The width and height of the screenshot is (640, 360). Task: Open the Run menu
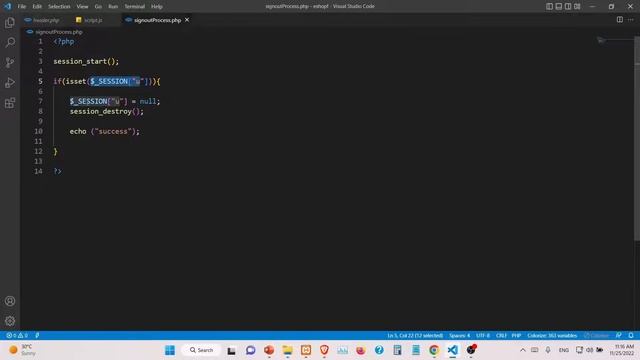pyautogui.click(x=113, y=7)
